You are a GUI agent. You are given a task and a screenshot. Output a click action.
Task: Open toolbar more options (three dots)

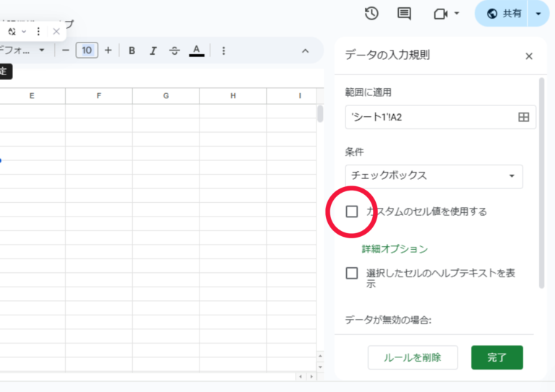tap(223, 51)
